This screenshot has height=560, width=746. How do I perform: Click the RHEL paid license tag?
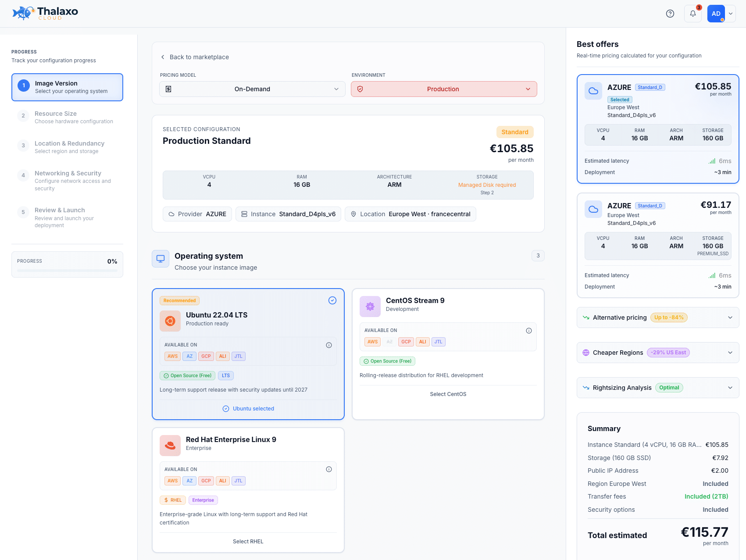click(173, 500)
